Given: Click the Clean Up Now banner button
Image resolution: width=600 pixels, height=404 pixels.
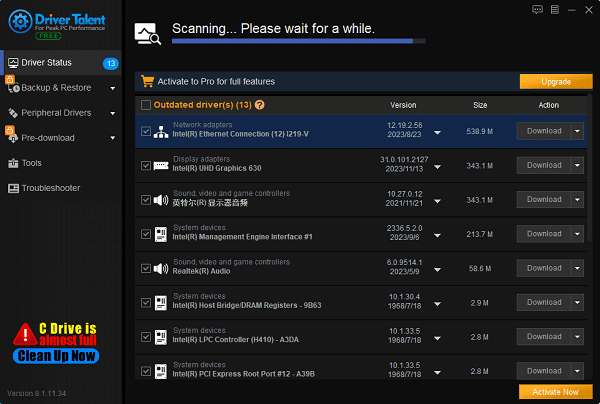Looking at the screenshot, I should point(56,356).
